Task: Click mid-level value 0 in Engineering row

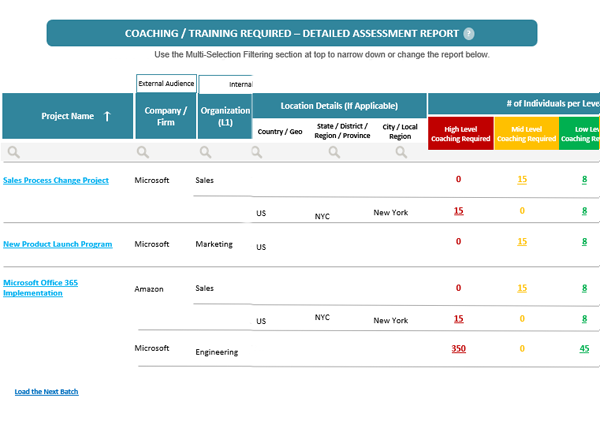Action: 522,348
